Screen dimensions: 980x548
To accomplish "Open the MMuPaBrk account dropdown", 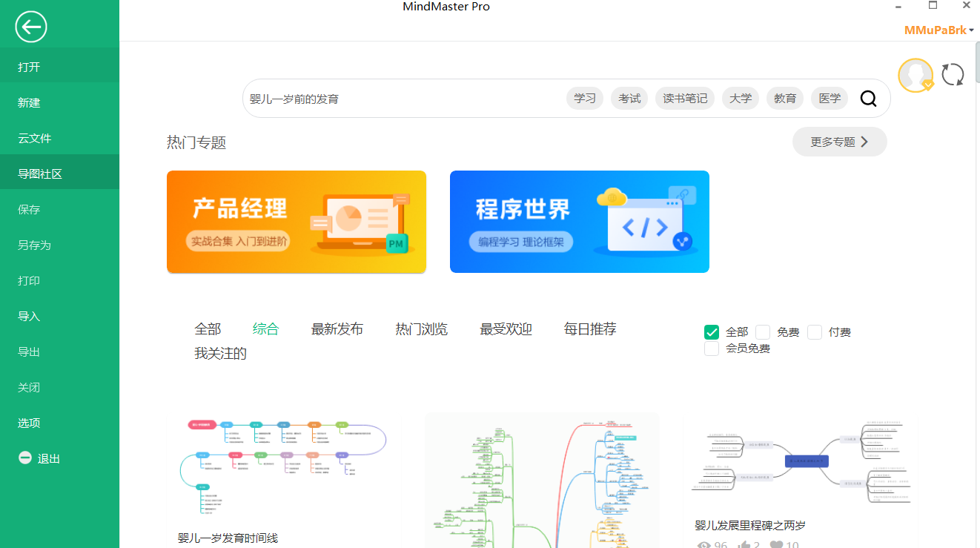I will pyautogui.click(x=939, y=30).
